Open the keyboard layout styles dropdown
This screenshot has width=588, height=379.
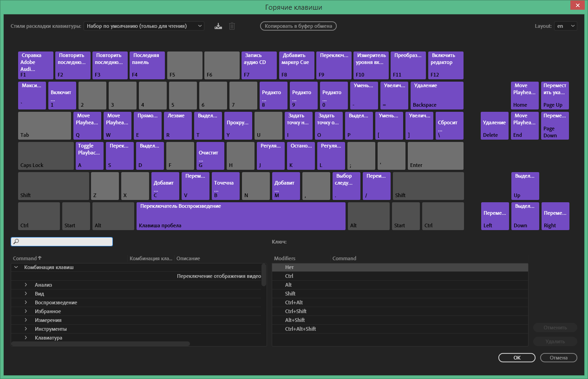144,26
